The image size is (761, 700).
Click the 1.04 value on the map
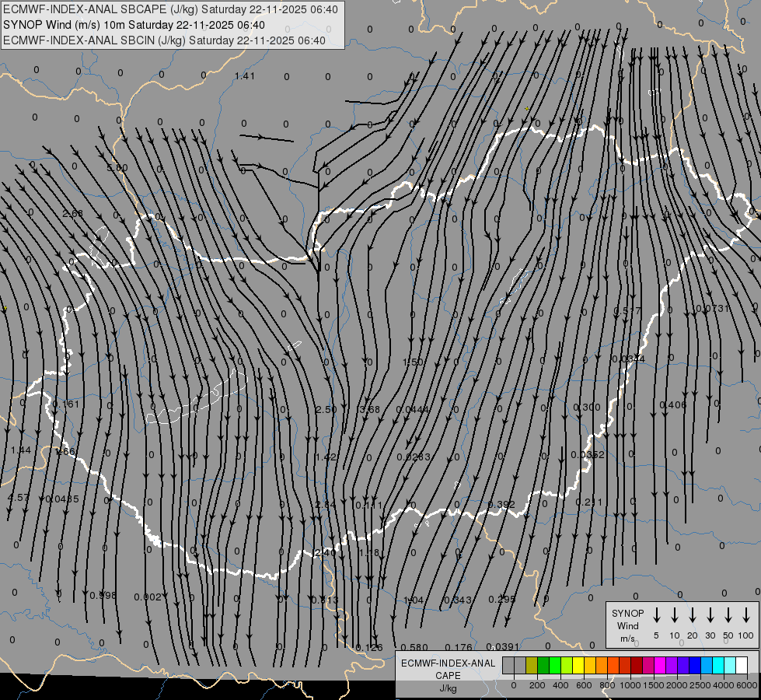click(413, 600)
